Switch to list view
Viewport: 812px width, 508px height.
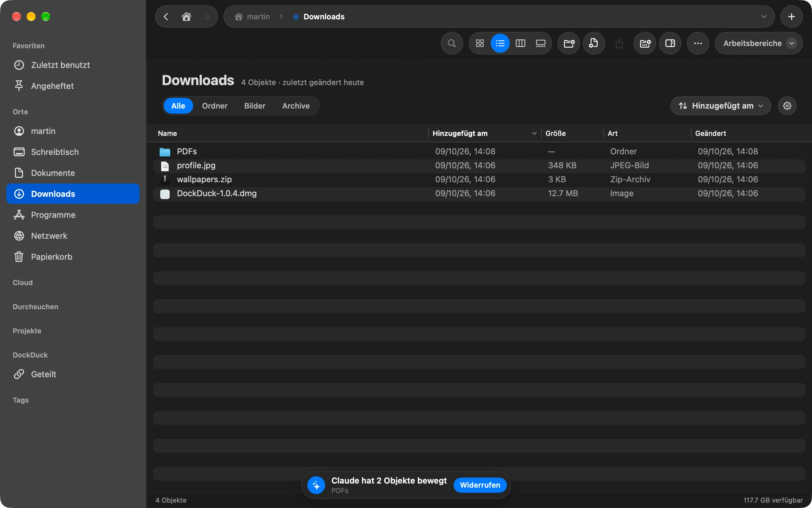[x=500, y=43]
